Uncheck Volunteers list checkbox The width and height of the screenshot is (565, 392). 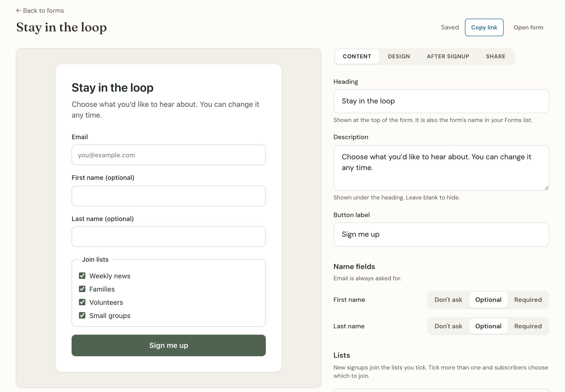[x=82, y=302]
